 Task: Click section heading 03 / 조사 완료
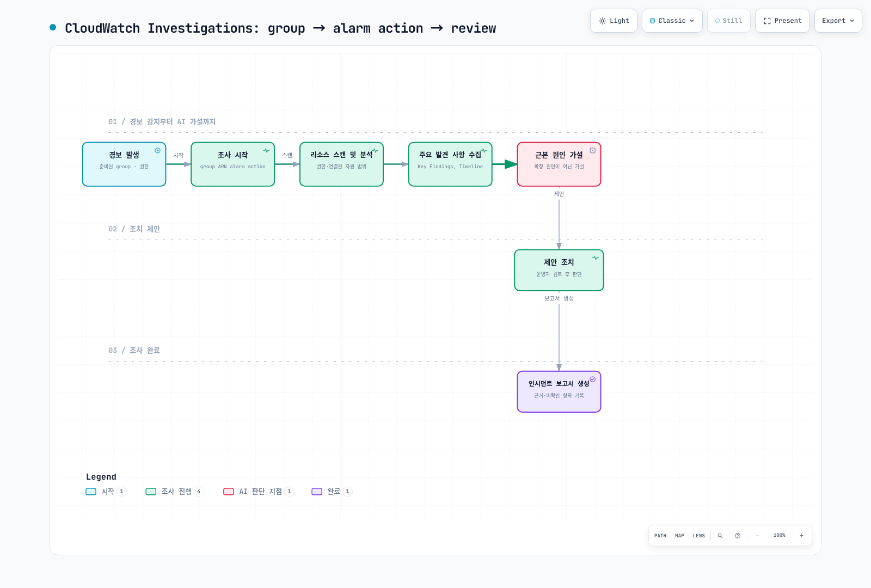134,351
